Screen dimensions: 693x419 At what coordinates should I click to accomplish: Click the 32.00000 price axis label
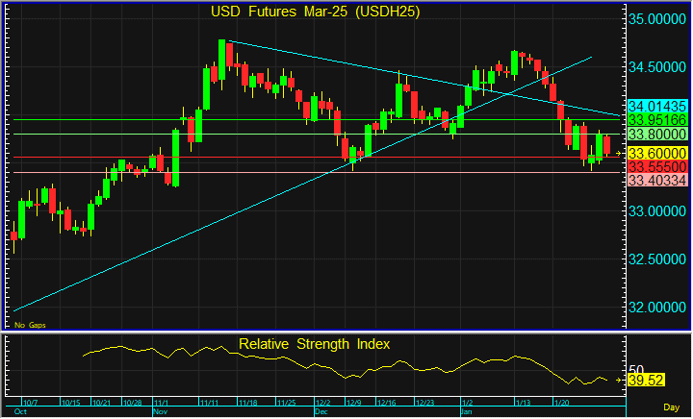pos(658,307)
